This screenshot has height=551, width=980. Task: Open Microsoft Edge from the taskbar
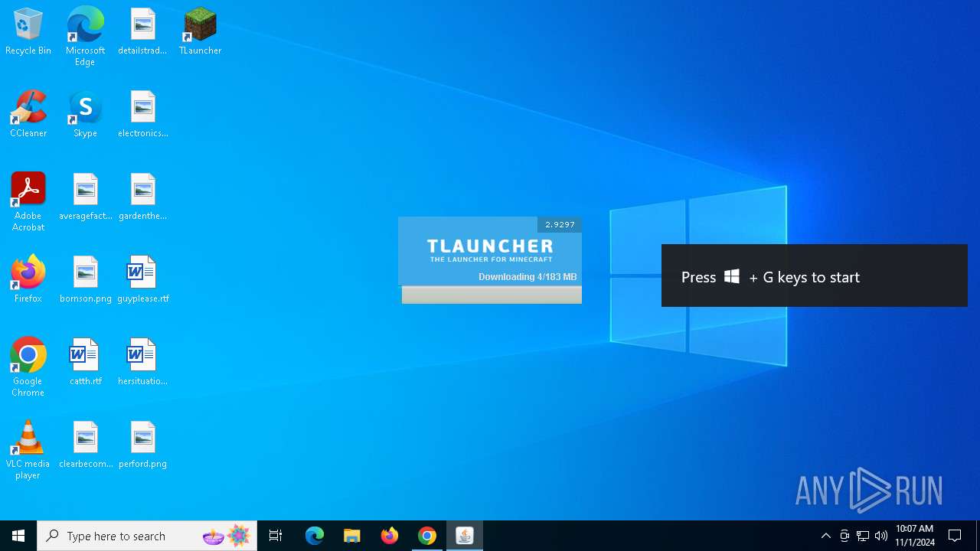click(315, 536)
